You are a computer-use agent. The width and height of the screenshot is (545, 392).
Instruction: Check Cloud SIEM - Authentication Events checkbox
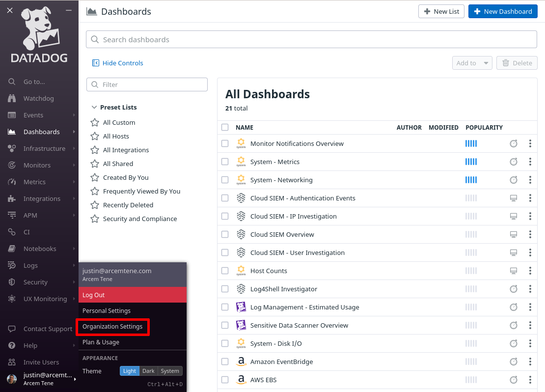(225, 198)
